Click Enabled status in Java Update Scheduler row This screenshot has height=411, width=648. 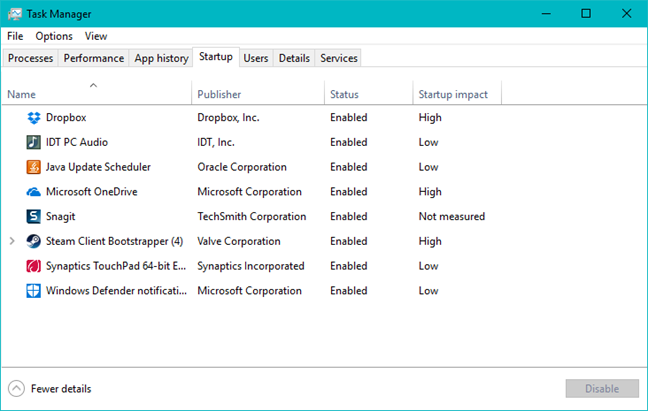tap(348, 167)
